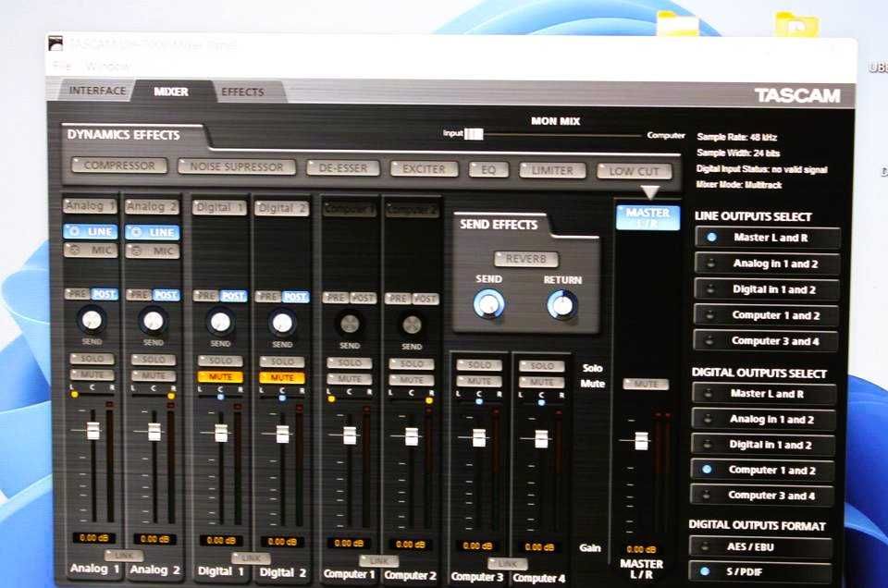Click the Analog 1 fader handle
Viewport: 888px width, 588px height.
click(x=92, y=431)
